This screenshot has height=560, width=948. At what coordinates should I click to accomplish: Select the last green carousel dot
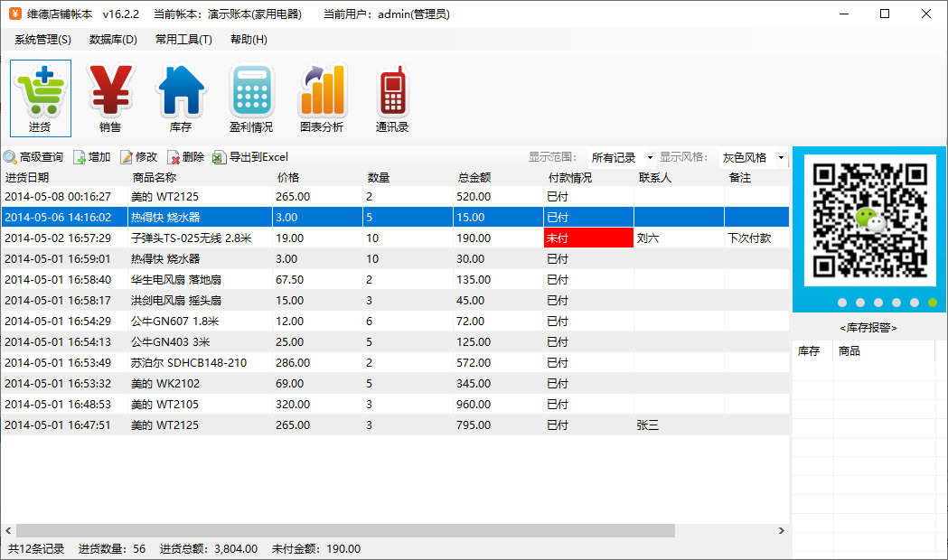(x=933, y=303)
